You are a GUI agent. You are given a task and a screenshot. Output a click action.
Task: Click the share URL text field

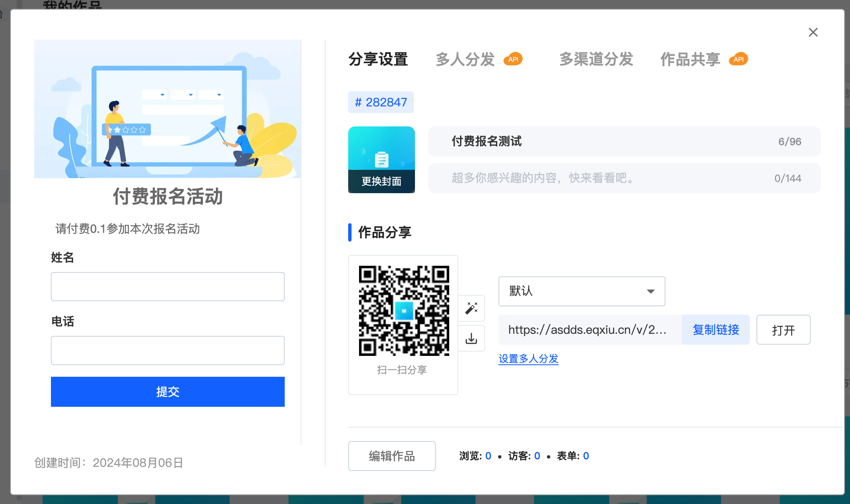pyautogui.click(x=590, y=330)
